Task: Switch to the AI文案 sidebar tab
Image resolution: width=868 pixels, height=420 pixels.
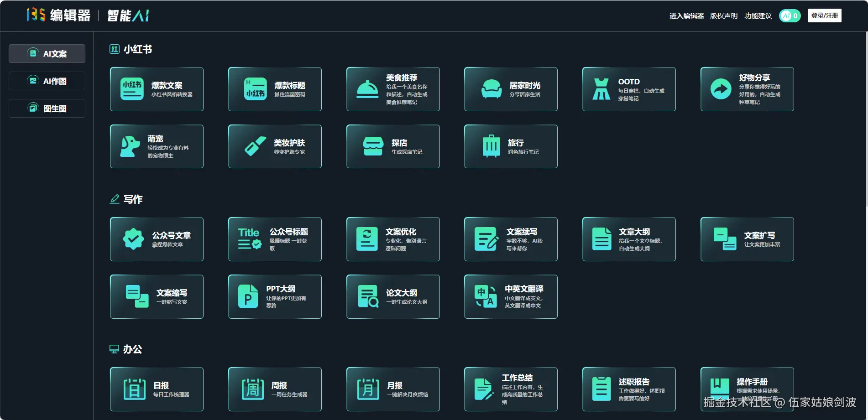Action: tap(47, 53)
